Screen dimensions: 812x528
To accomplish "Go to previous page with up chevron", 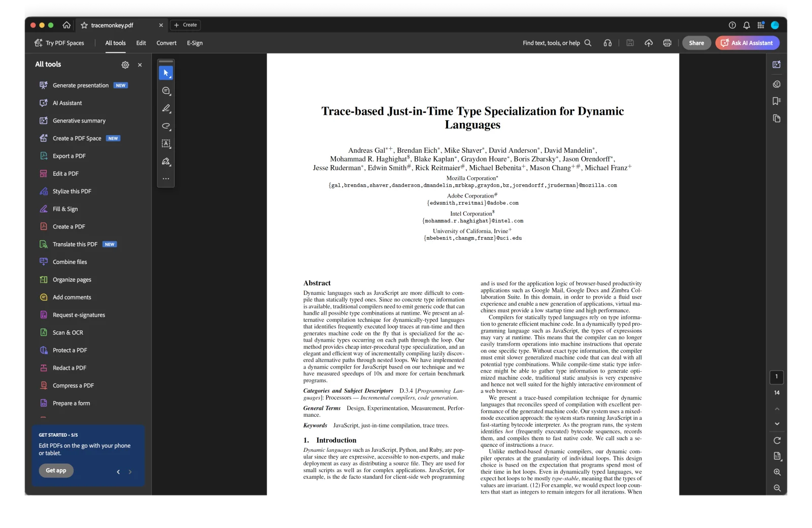I will [x=777, y=409].
